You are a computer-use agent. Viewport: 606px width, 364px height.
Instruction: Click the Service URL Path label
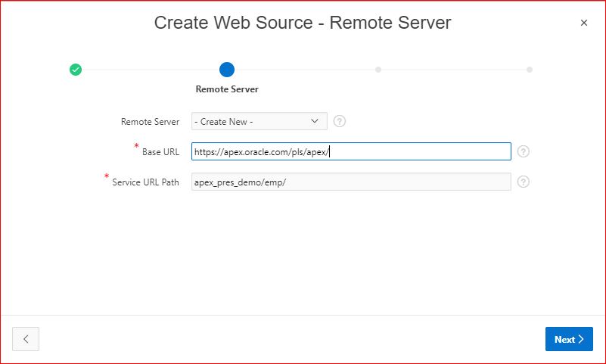[145, 182]
